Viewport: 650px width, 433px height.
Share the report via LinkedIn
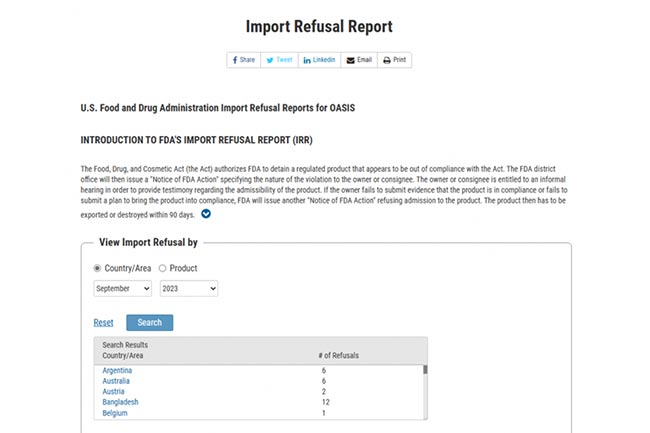coord(319,60)
